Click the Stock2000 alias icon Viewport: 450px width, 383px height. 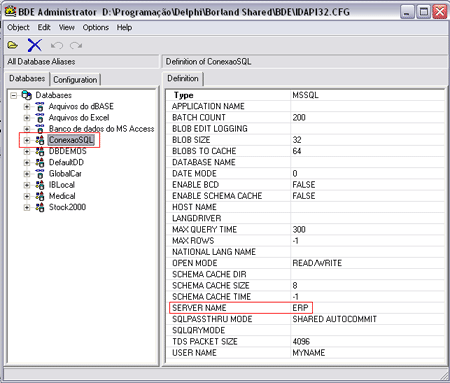click(x=40, y=207)
